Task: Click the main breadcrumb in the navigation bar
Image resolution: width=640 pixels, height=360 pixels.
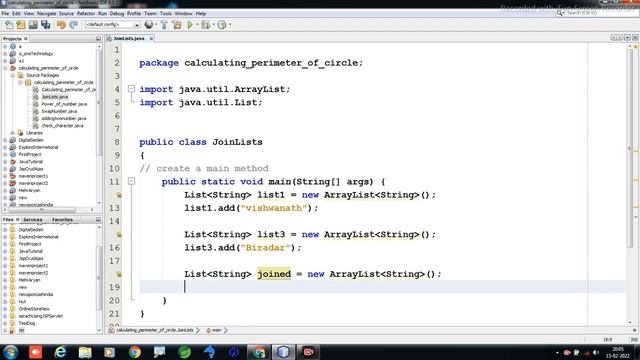Action: [x=214, y=330]
